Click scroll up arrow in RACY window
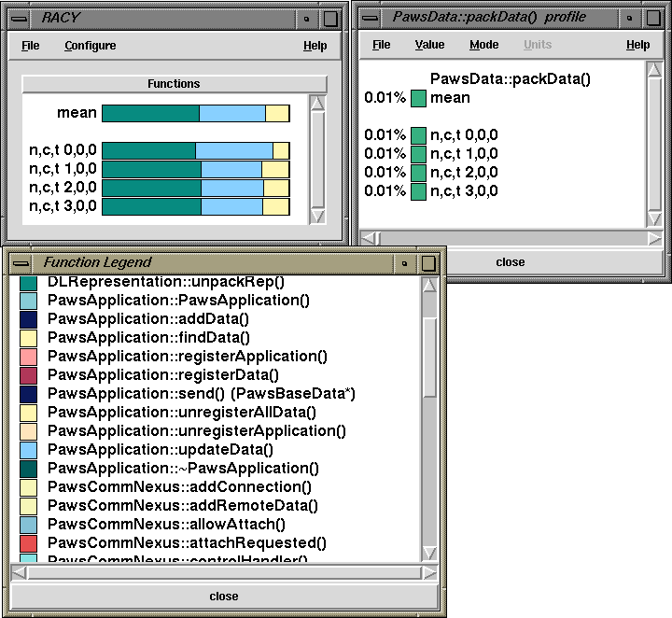Image resolution: width=672 pixels, height=618 pixels. point(317,105)
